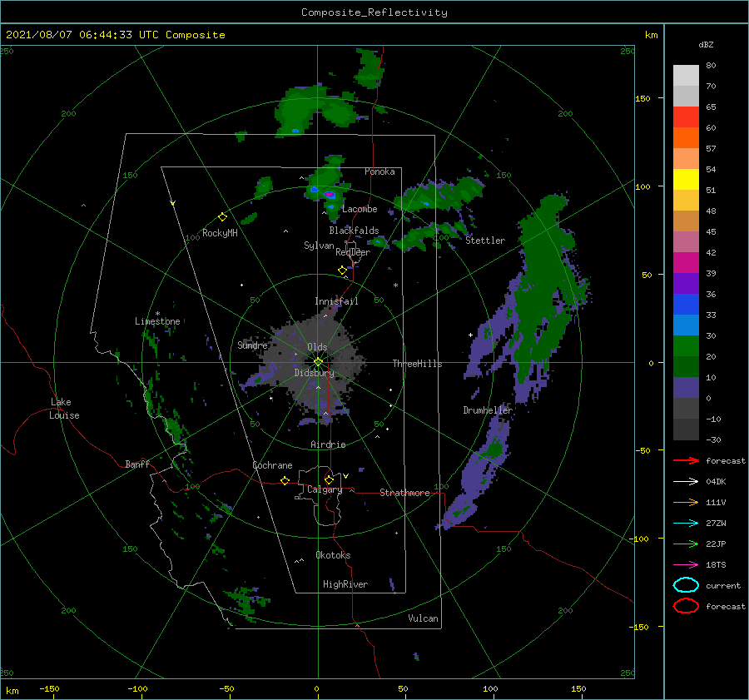Click the Vulcan label
The image size is (749, 700).
pos(424,618)
